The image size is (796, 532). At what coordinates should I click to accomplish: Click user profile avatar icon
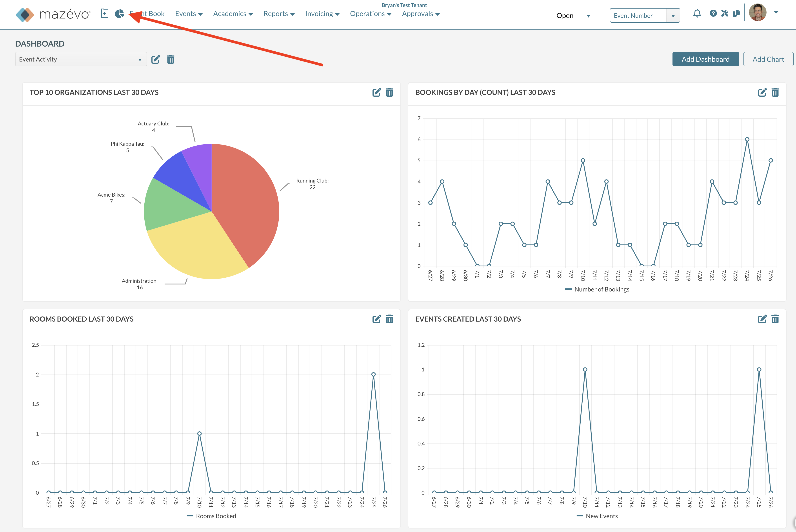pyautogui.click(x=759, y=13)
